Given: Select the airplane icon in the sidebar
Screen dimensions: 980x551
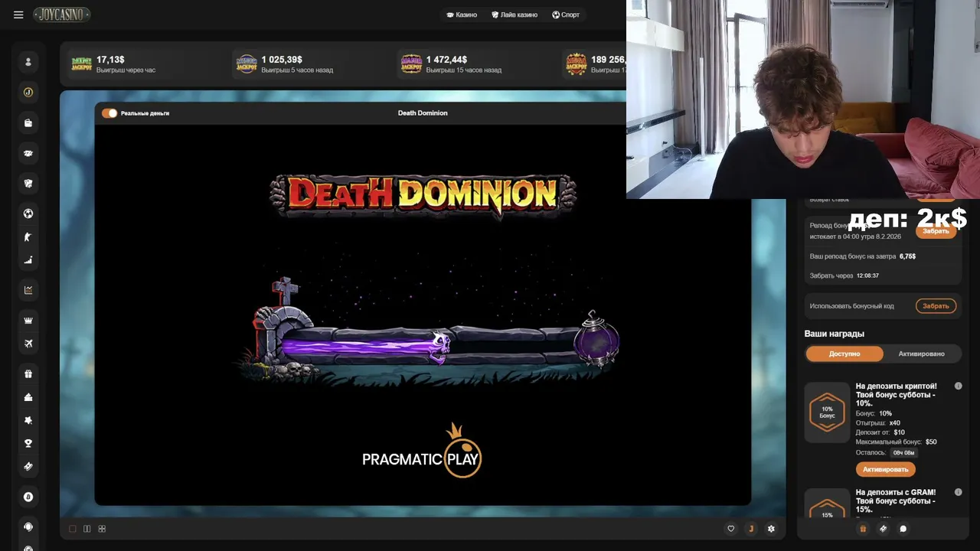Looking at the screenshot, I should (x=28, y=344).
